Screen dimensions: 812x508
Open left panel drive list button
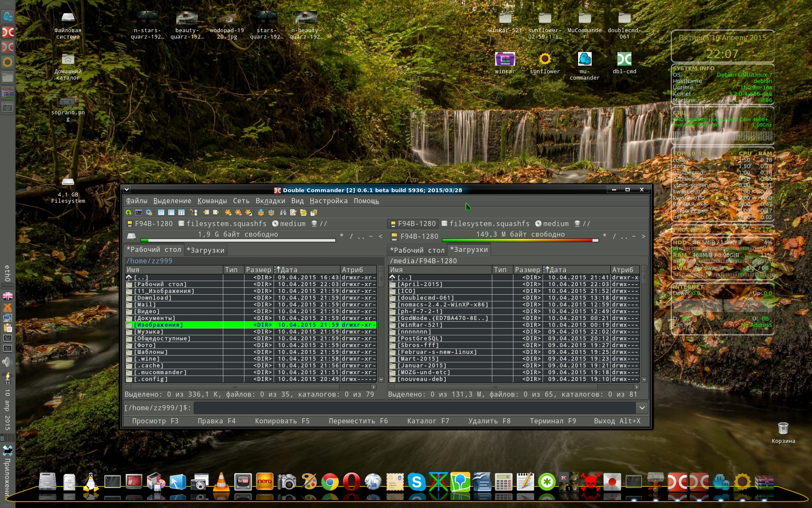tap(132, 236)
